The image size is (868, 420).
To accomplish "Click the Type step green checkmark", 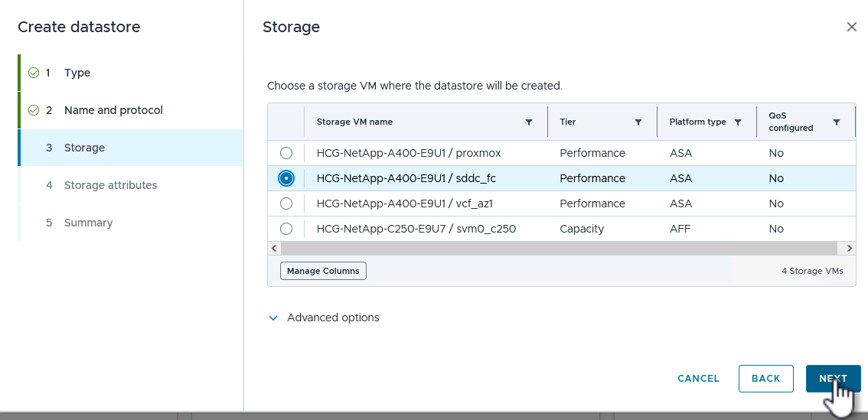I will (34, 73).
